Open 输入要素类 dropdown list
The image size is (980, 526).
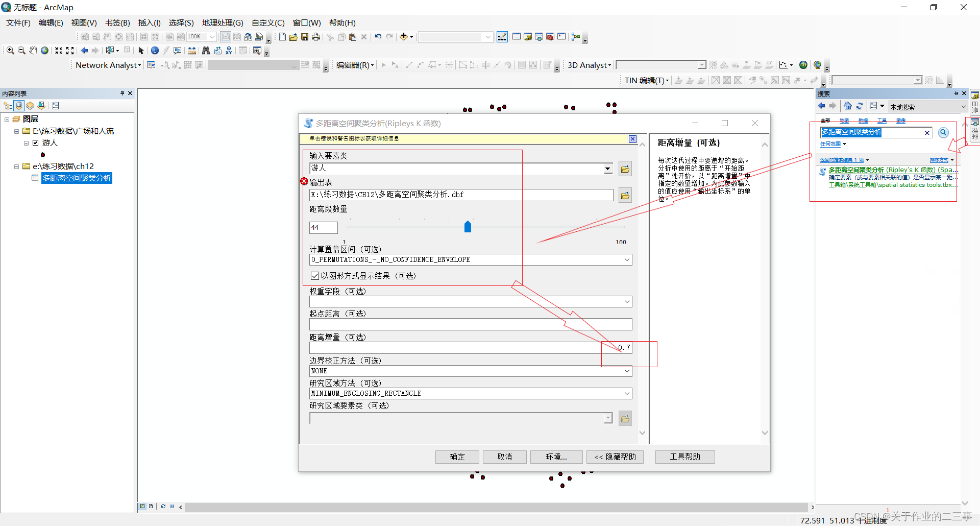pos(607,169)
